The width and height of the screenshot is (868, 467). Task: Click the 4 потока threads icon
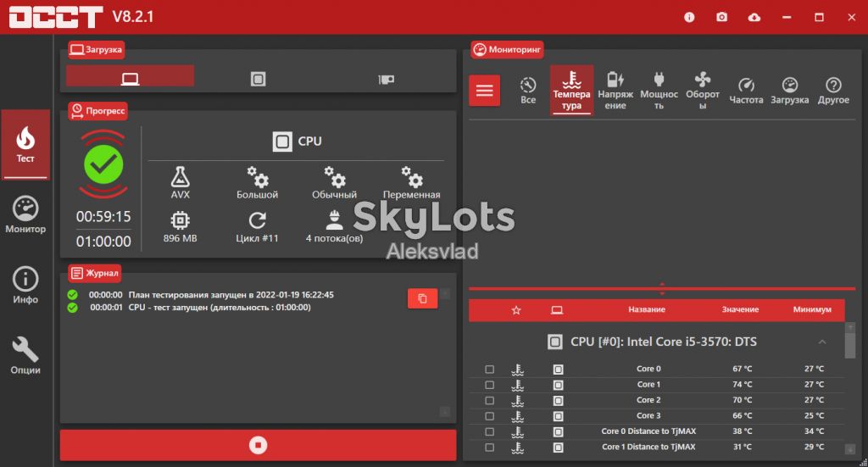point(334,220)
